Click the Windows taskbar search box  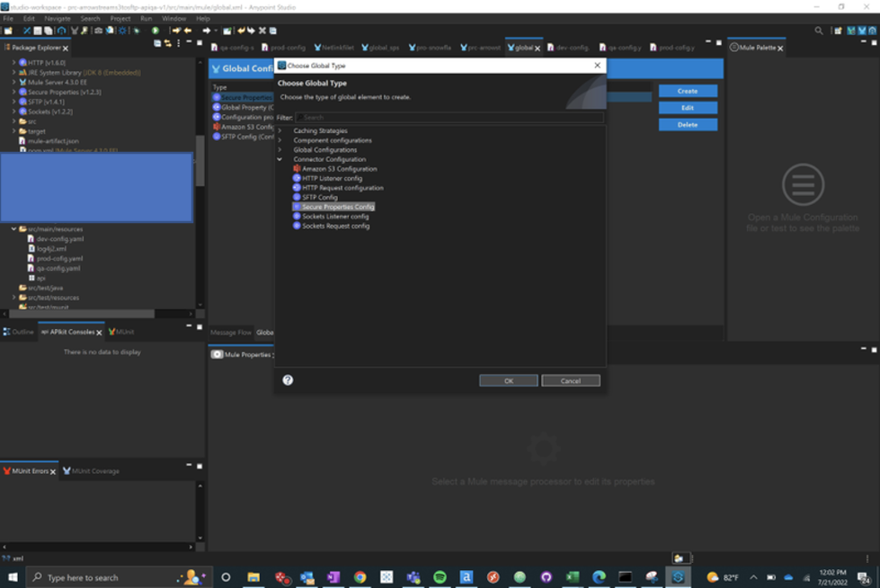(119, 577)
